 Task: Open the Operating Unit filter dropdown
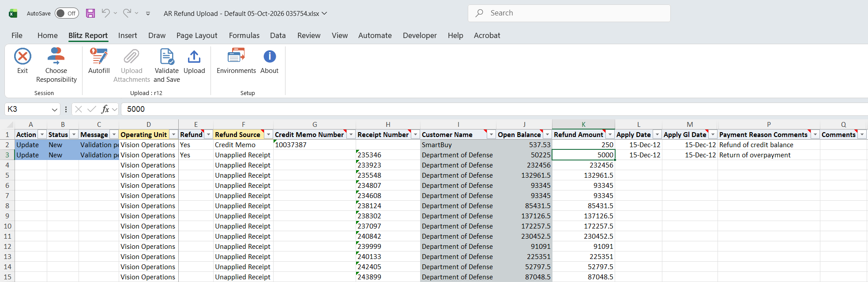tap(174, 134)
